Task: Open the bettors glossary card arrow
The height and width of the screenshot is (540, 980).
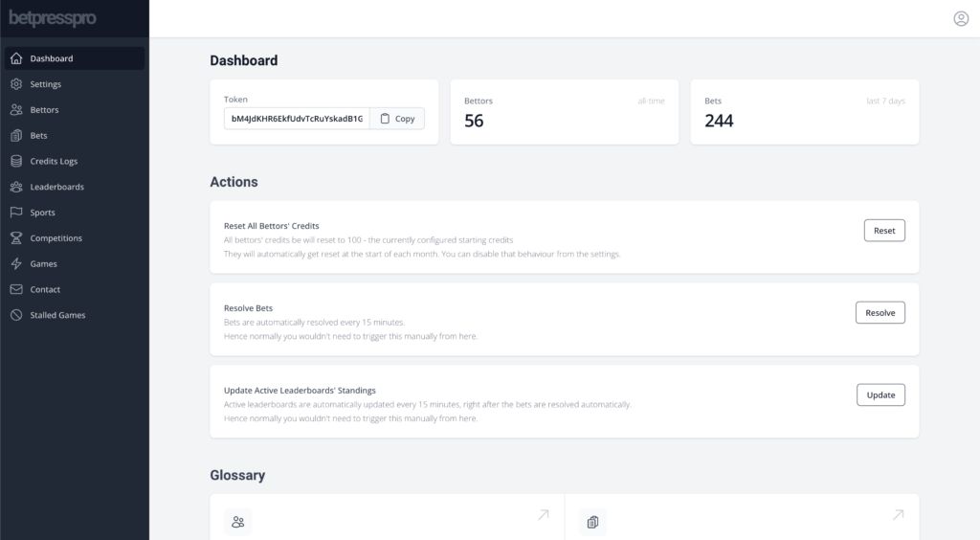Action: pos(544,514)
